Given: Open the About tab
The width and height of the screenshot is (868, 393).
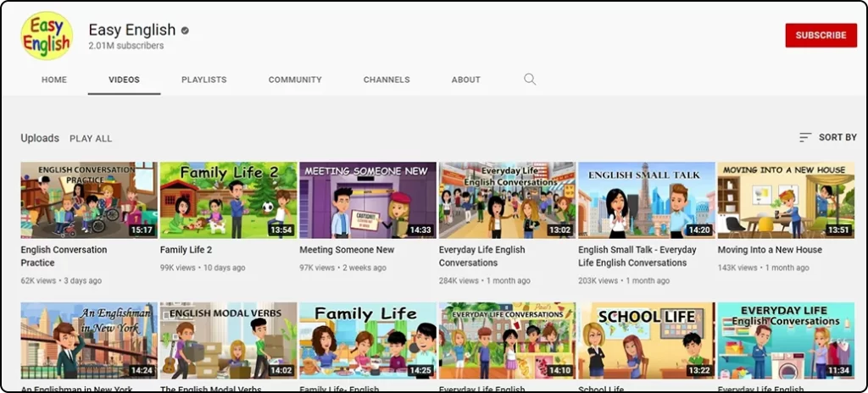Looking at the screenshot, I should [466, 80].
